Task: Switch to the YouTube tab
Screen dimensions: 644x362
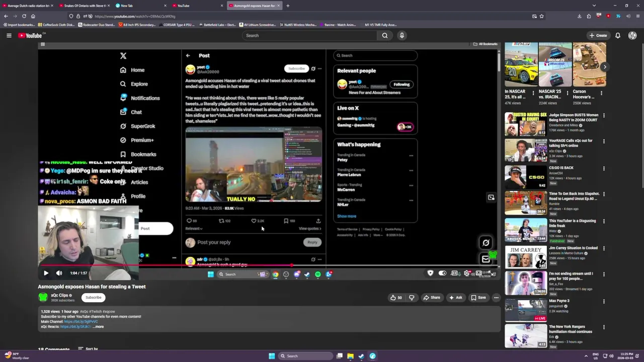Action: [x=197, y=6]
